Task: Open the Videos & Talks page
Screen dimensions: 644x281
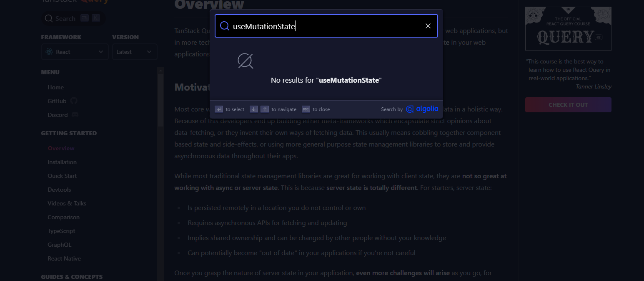Action: click(67, 203)
